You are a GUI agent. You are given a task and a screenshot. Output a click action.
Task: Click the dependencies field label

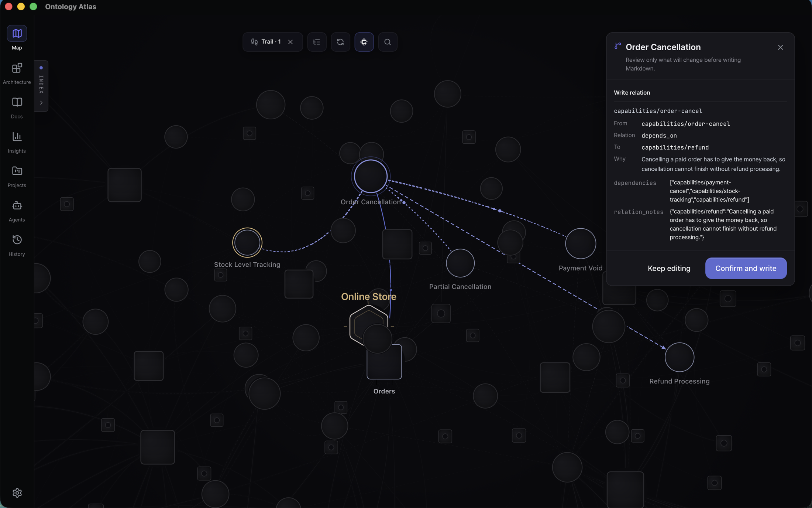[635, 183]
